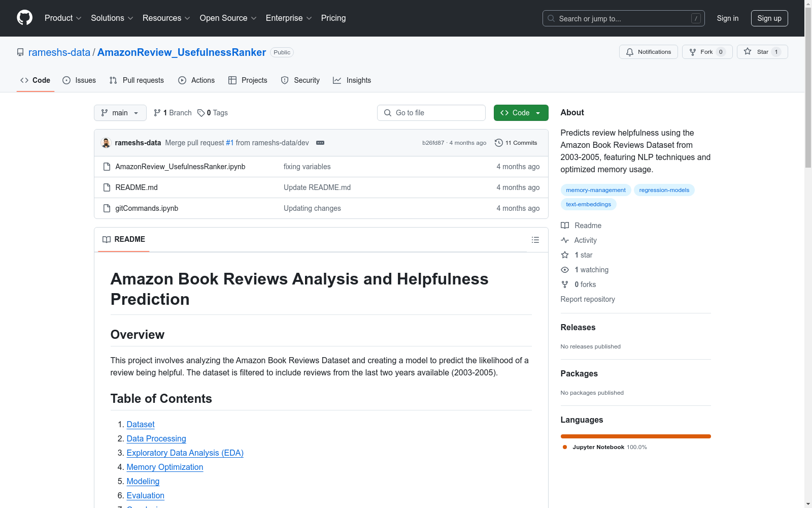The image size is (812, 508).
Task: Open the Dataset link in the README
Action: point(140,424)
